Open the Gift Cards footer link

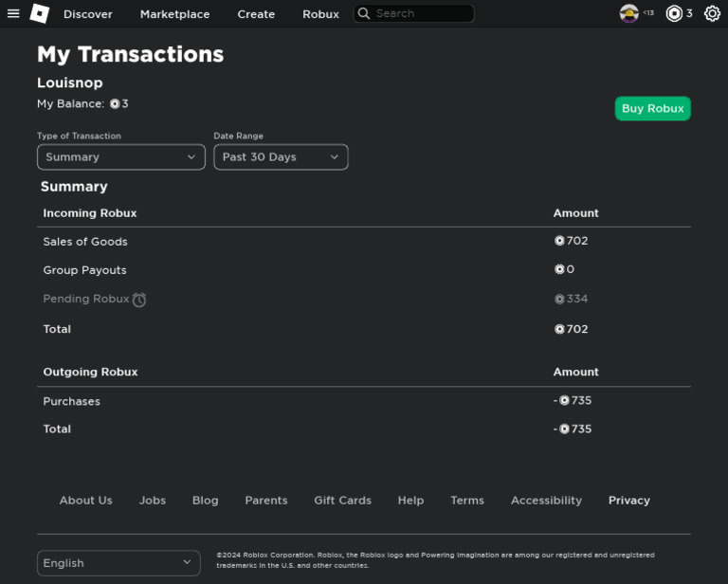point(342,501)
